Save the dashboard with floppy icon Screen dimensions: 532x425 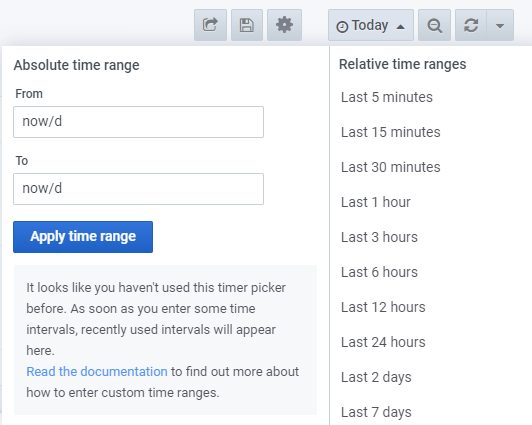coord(247,25)
